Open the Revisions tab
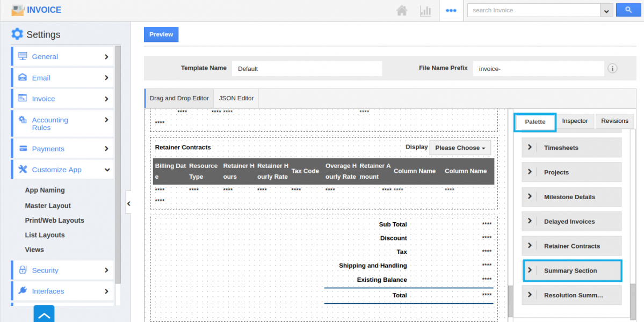 coord(614,121)
